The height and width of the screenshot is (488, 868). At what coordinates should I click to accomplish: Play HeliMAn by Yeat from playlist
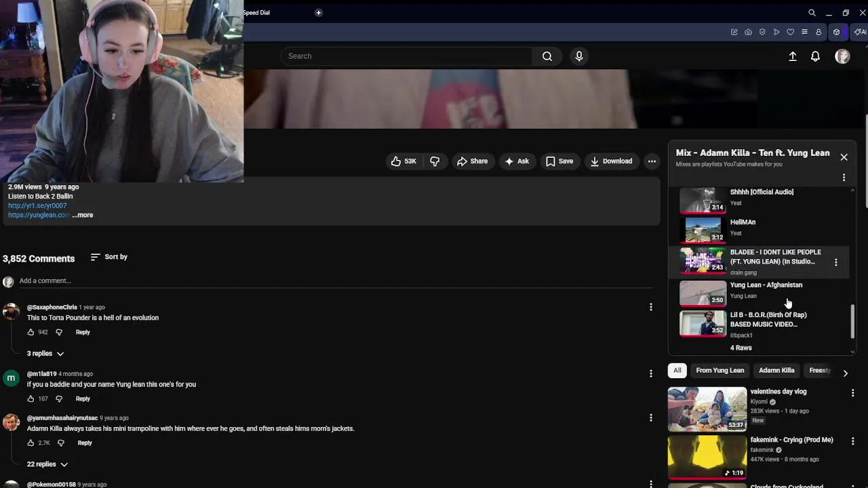point(764,229)
